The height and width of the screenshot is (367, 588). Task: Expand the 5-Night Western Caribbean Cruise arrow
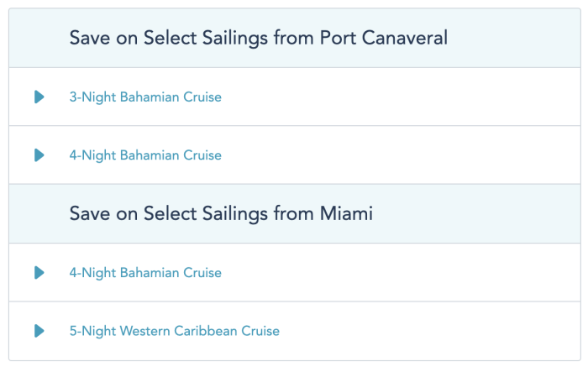[39, 331]
